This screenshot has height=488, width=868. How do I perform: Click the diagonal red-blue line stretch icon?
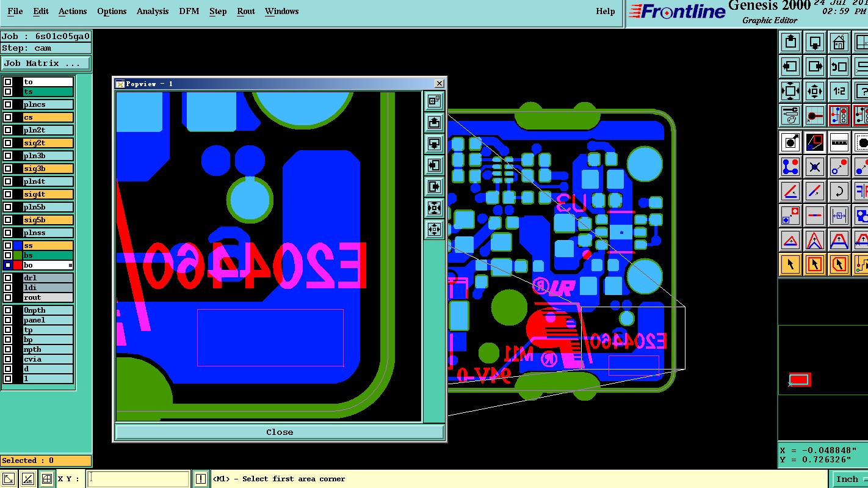pos(815,191)
